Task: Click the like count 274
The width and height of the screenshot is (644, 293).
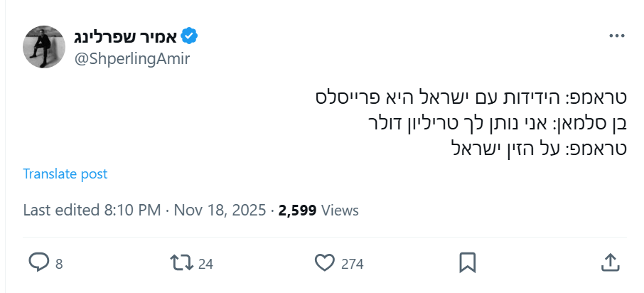Action: (x=353, y=264)
